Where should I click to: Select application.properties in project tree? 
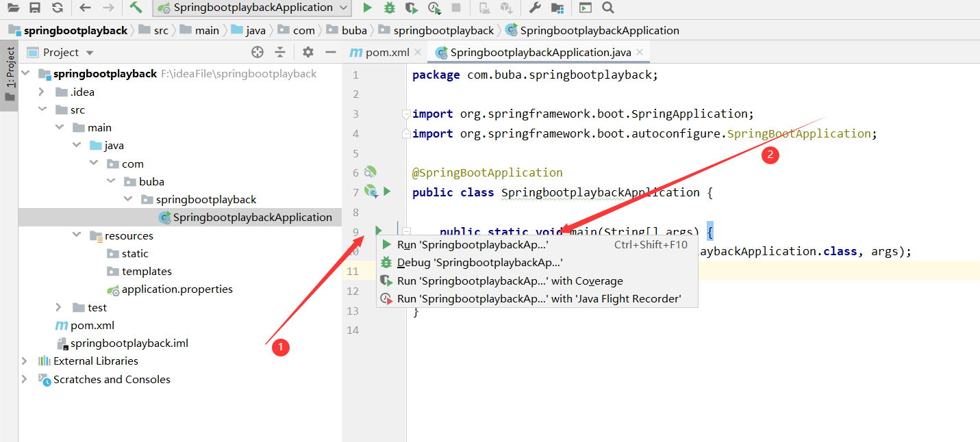171,289
